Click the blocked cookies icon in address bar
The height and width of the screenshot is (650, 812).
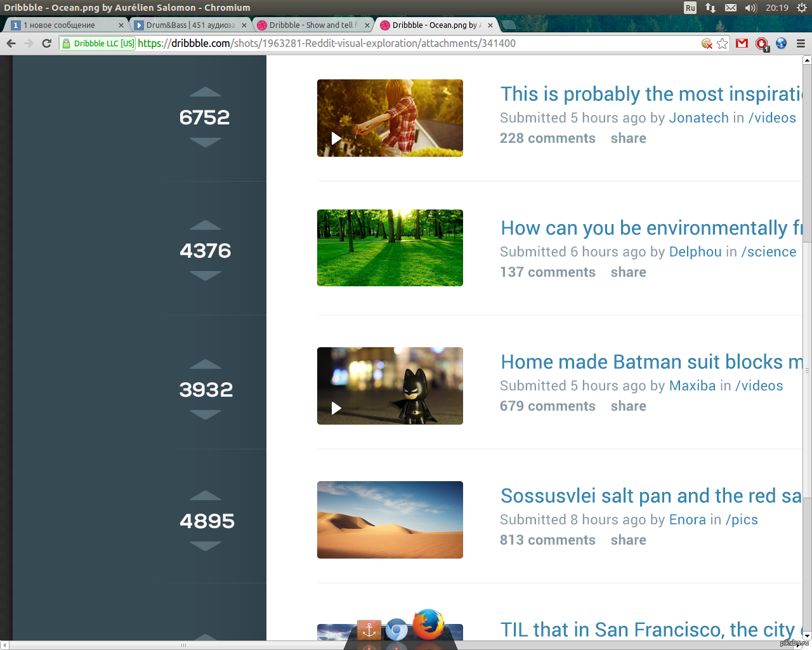[707, 43]
